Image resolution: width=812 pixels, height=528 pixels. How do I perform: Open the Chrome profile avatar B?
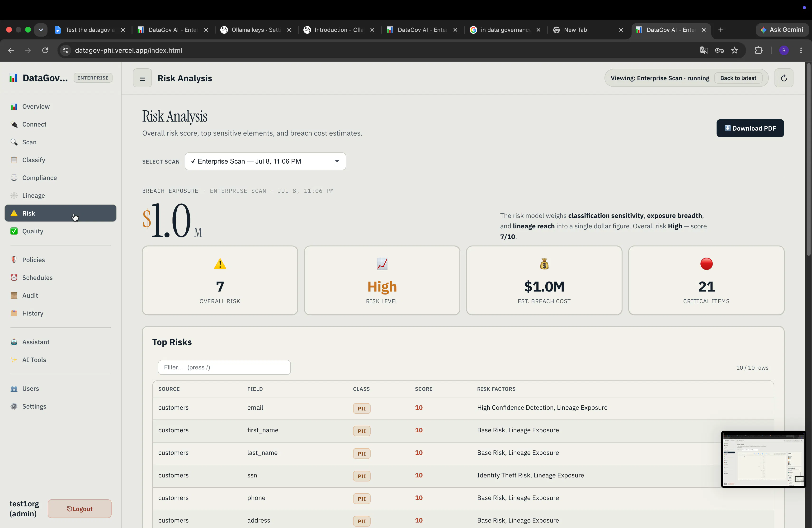[x=784, y=51]
